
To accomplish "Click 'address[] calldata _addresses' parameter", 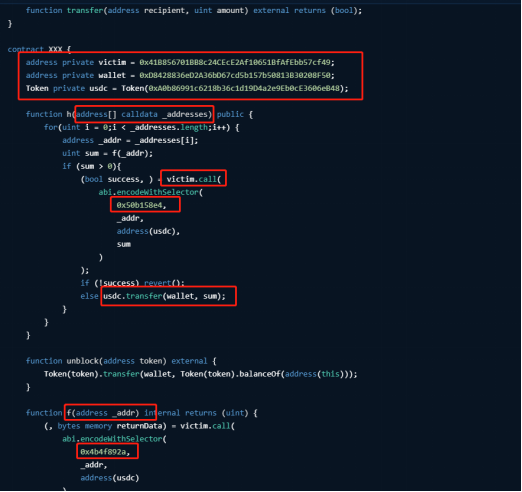I will coord(142,114).
